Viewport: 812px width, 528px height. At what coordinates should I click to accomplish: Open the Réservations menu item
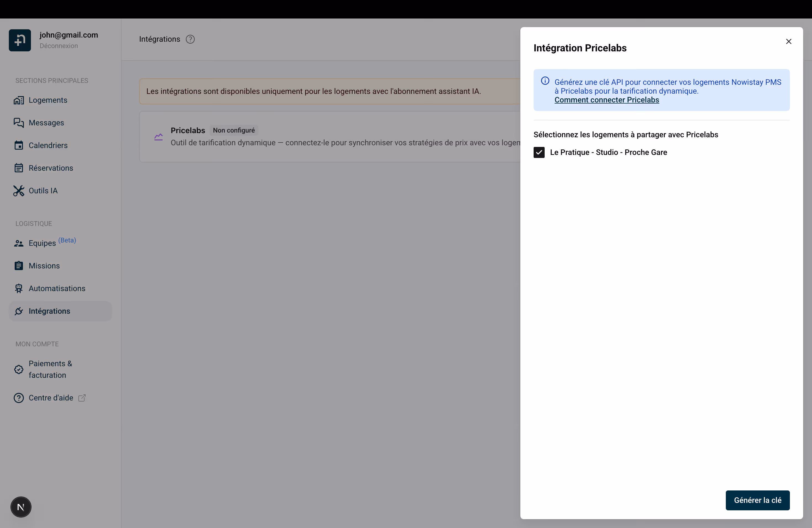51,168
